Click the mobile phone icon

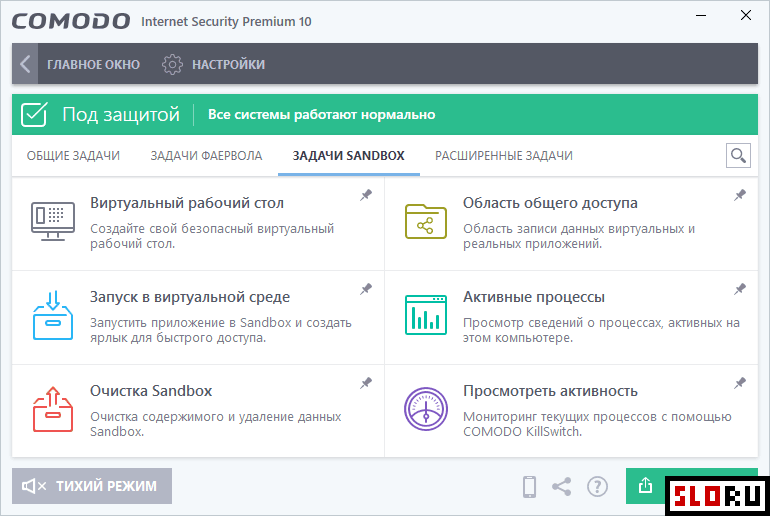pos(529,487)
